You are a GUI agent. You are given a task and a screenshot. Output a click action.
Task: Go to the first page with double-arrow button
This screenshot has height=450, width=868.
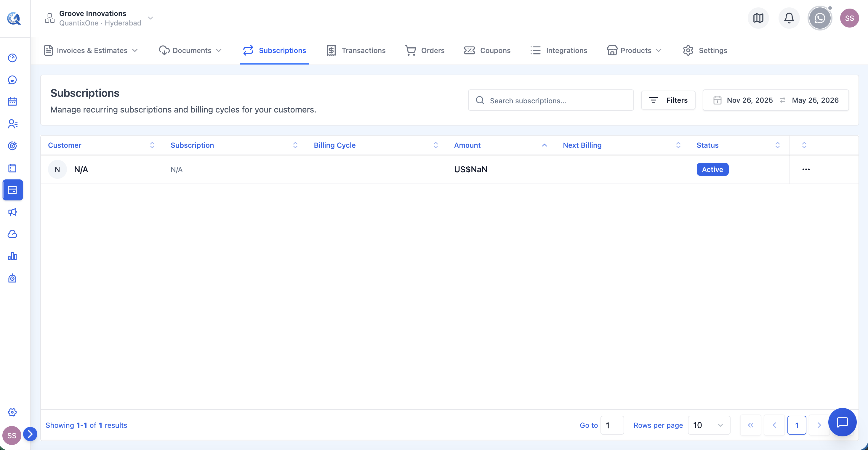point(750,425)
